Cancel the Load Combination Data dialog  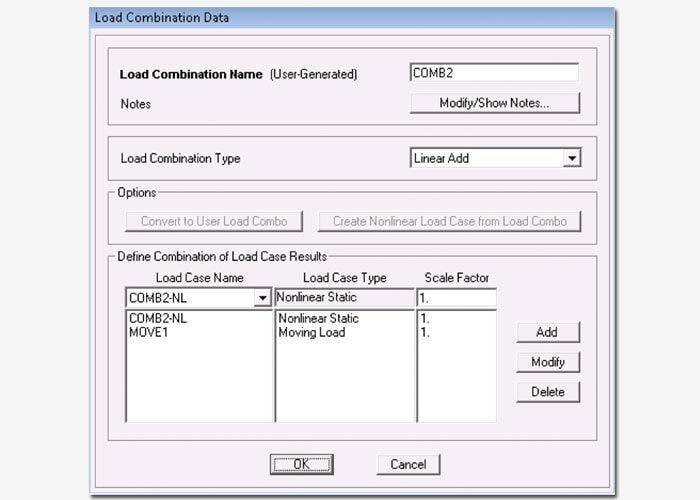pos(408,464)
